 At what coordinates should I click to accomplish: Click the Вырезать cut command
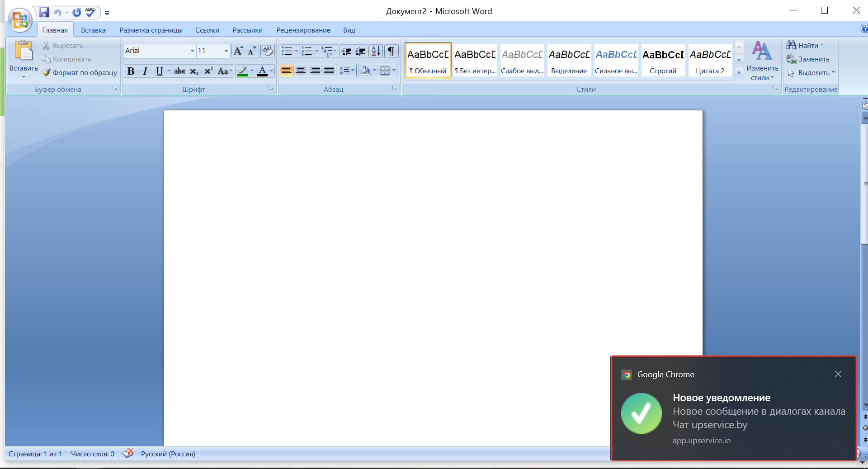[x=63, y=45]
